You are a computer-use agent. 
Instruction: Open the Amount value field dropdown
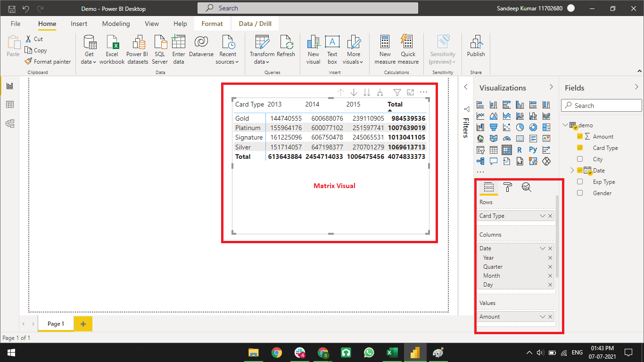543,317
